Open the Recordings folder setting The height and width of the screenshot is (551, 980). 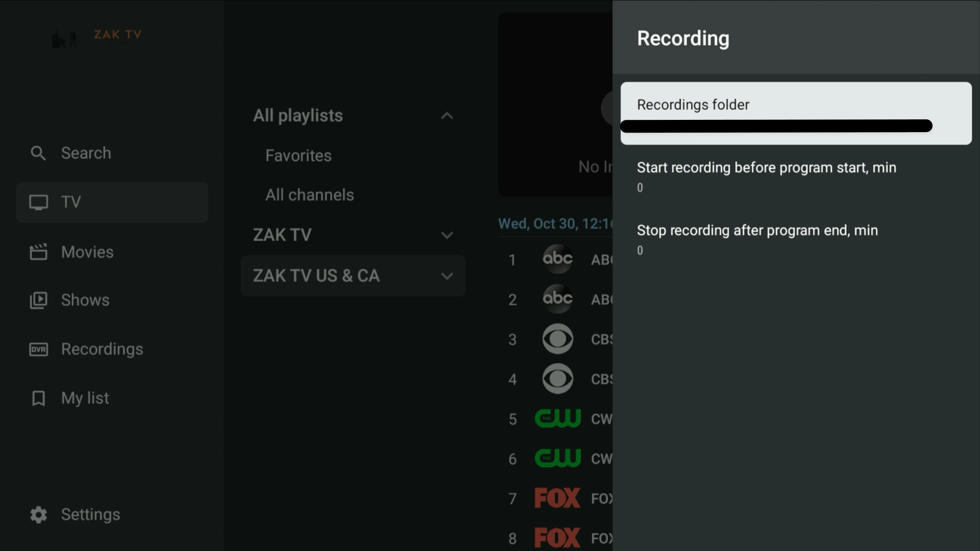click(796, 113)
